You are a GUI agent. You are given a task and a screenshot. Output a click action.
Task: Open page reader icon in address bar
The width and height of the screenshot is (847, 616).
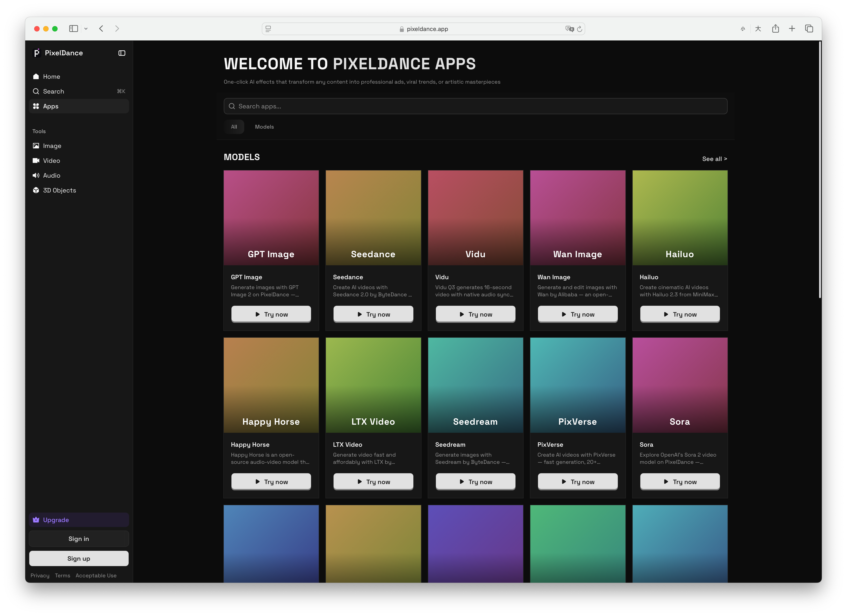point(268,29)
